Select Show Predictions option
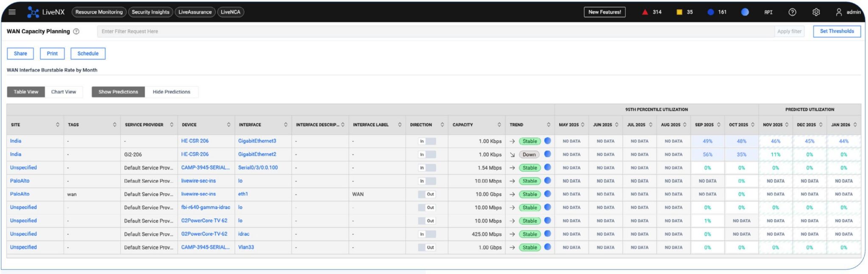This screenshot has height=274, width=868. pyautogui.click(x=118, y=92)
